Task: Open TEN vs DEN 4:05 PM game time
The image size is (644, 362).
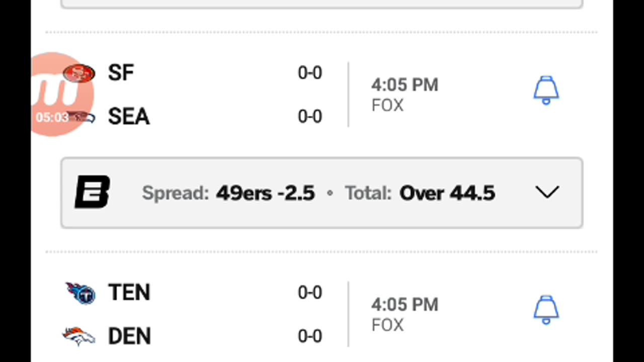Action: (405, 305)
